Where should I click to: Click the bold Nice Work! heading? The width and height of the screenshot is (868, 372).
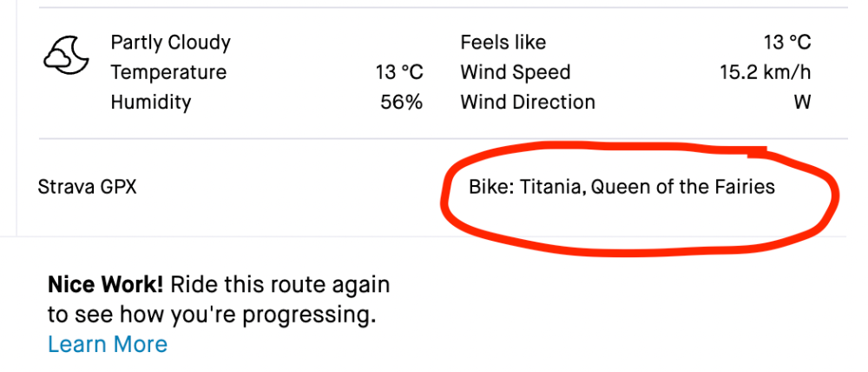click(x=105, y=284)
